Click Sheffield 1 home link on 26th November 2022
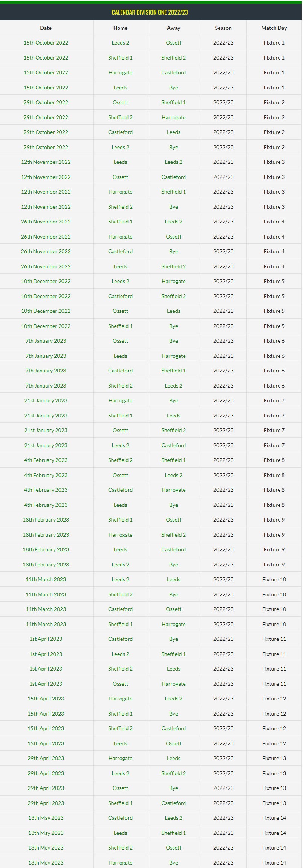303x868 pixels. click(x=120, y=222)
